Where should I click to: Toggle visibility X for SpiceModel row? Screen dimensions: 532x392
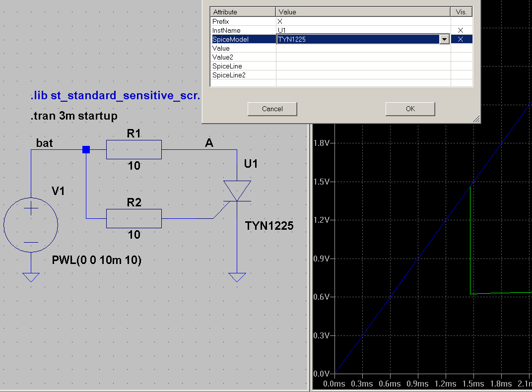coord(461,39)
